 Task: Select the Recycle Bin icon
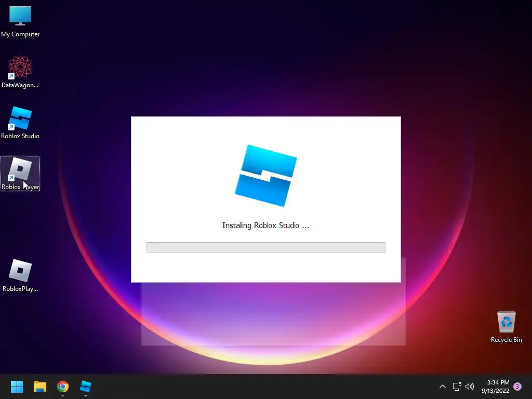coord(506,327)
